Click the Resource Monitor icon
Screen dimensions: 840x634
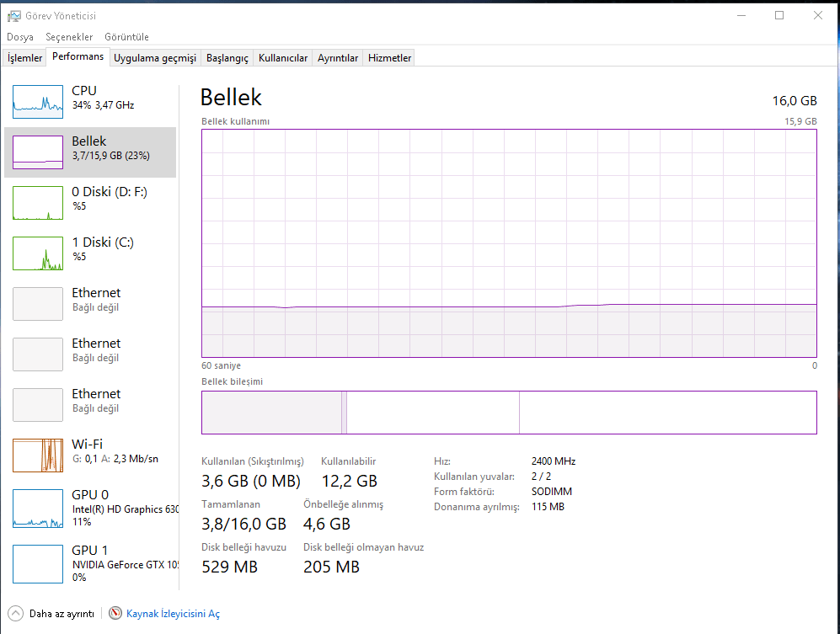(115, 614)
